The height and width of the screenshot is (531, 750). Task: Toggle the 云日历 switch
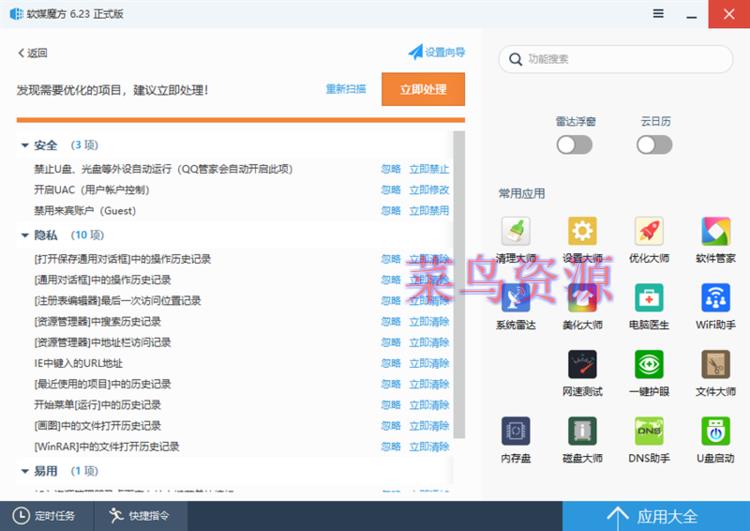coord(654,145)
